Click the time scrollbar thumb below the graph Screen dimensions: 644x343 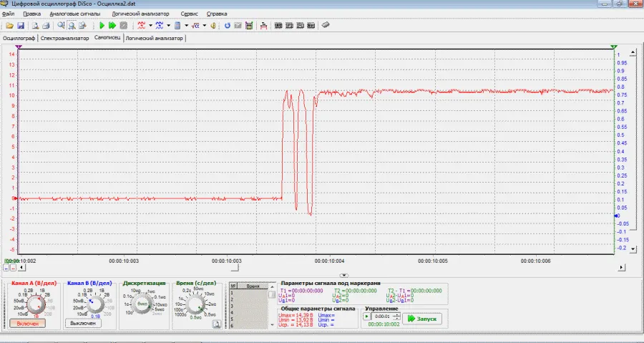tap(234, 268)
